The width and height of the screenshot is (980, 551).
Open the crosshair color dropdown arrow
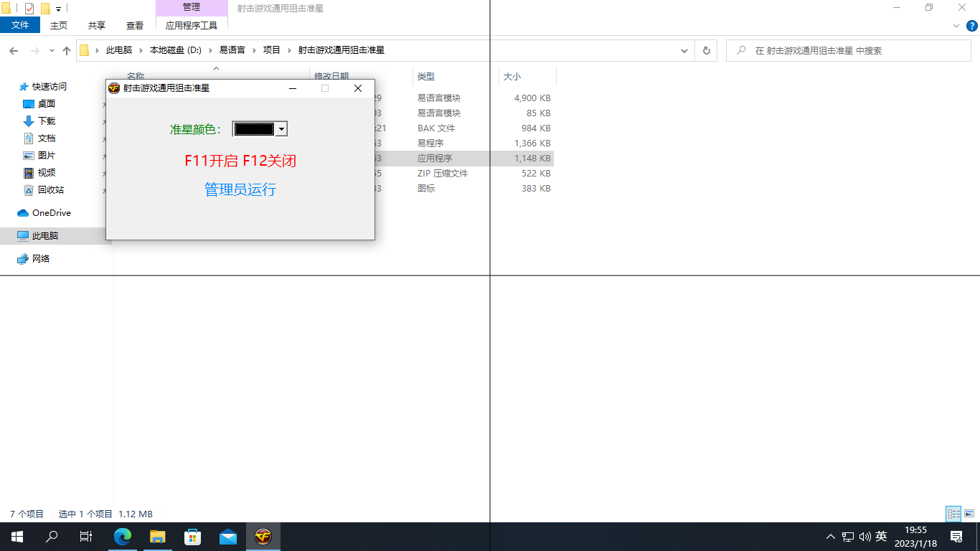pyautogui.click(x=281, y=129)
